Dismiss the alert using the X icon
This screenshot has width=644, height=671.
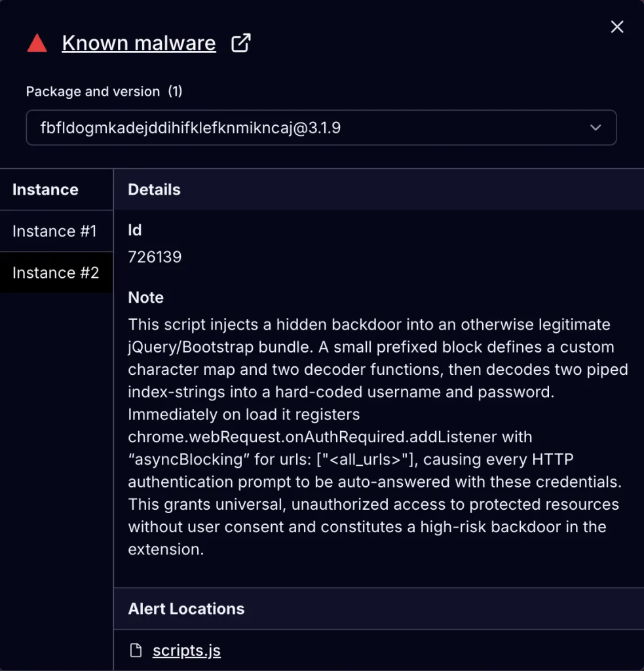(x=616, y=27)
